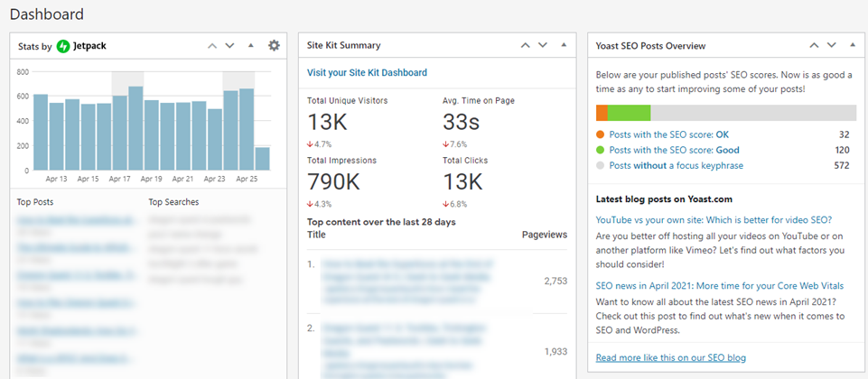
Task: Click green segment of SEO score bar
Action: click(x=629, y=113)
